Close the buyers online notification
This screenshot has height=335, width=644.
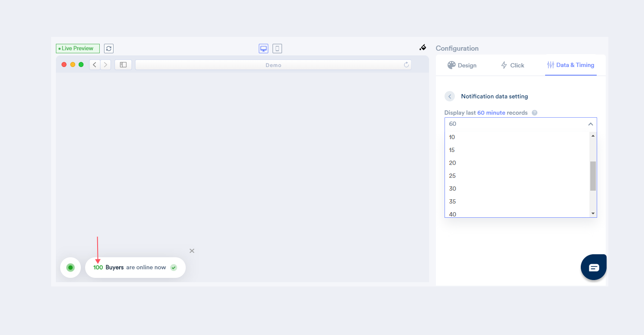click(192, 251)
